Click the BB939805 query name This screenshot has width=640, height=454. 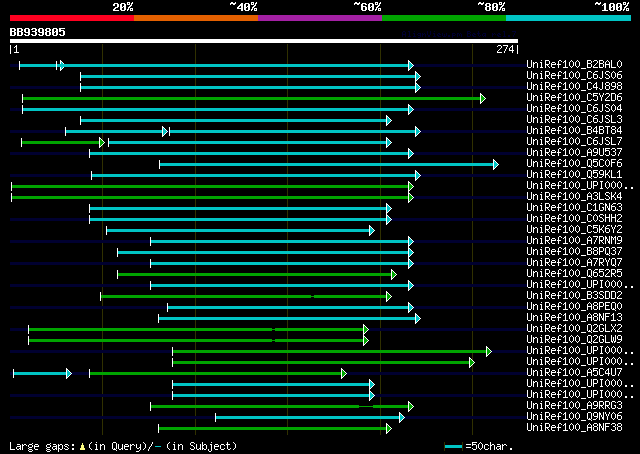tap(38, 32)
